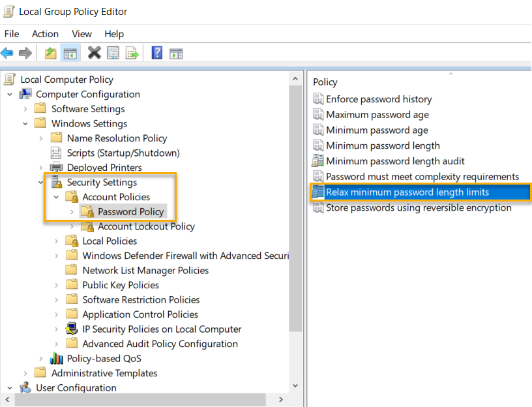The height and width of the screenshot is (407, 532).
Task: Open Properties using the toolbar icon
Action: pos(112,53)
